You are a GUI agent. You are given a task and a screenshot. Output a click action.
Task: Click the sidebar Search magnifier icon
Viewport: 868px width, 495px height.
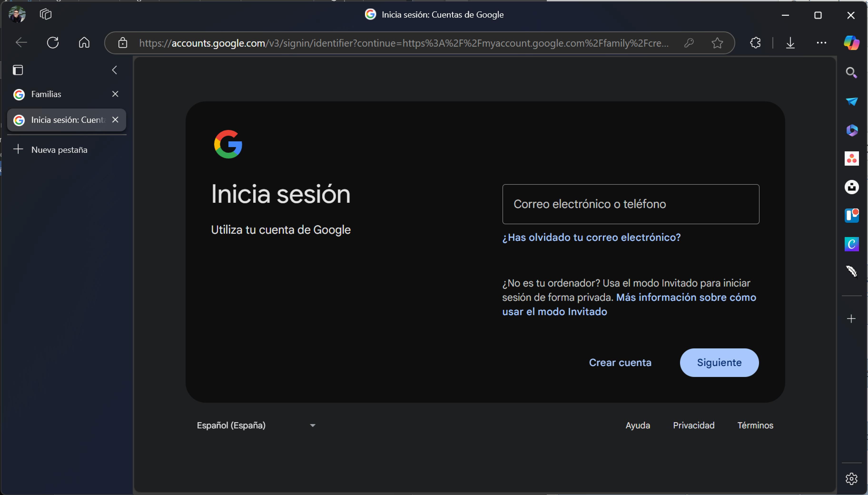pos(851,72)
